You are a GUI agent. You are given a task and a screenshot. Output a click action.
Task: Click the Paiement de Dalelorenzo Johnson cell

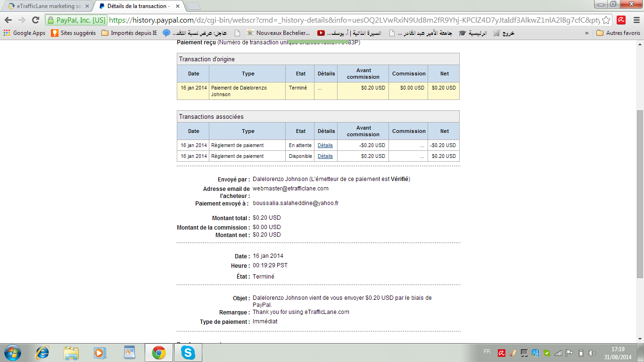point(247,91)
